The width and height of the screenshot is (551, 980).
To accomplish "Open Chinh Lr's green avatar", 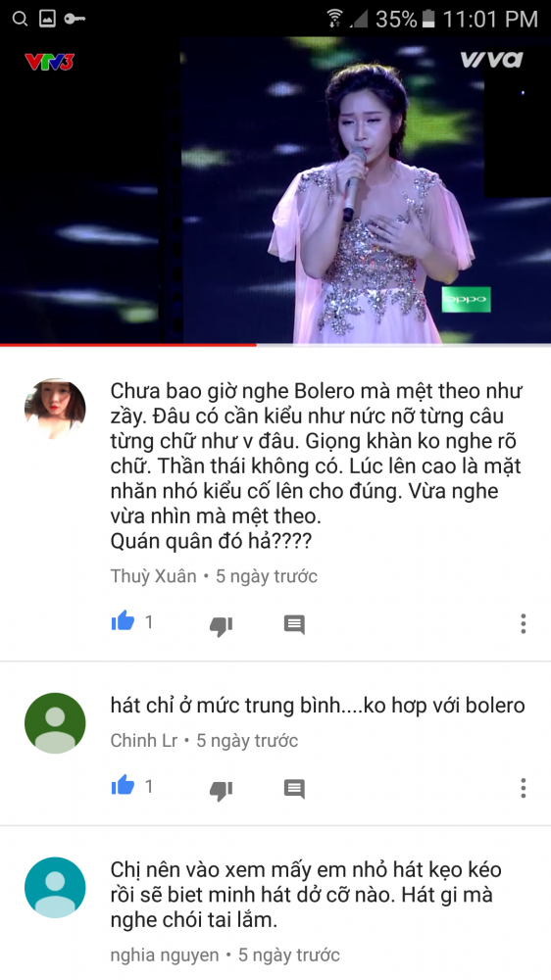I will pos(55,723).
